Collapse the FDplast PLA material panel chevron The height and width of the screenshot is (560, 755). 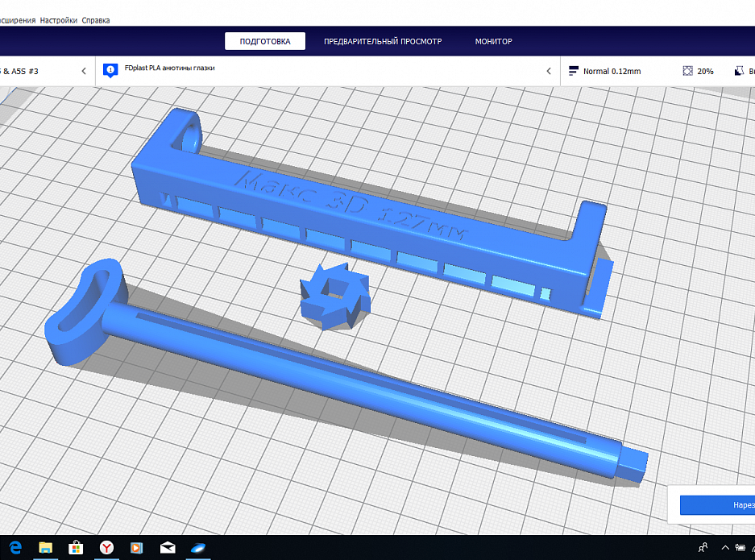[x=549, y=71]
